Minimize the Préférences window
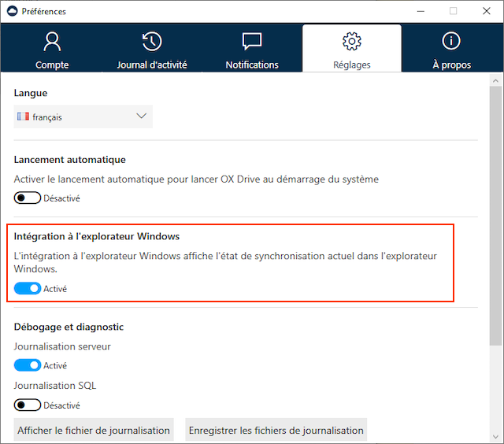Viewport: 504px width, 444px height. coord(421,11)
